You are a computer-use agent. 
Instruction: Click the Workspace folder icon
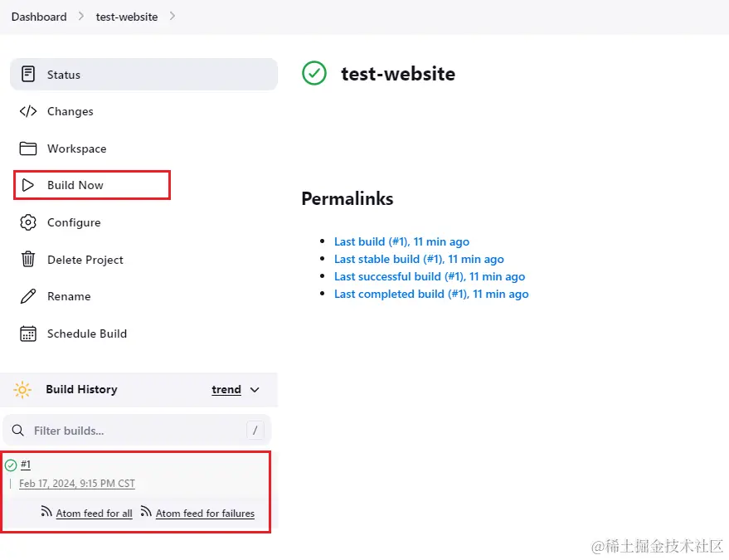[28, 149]
